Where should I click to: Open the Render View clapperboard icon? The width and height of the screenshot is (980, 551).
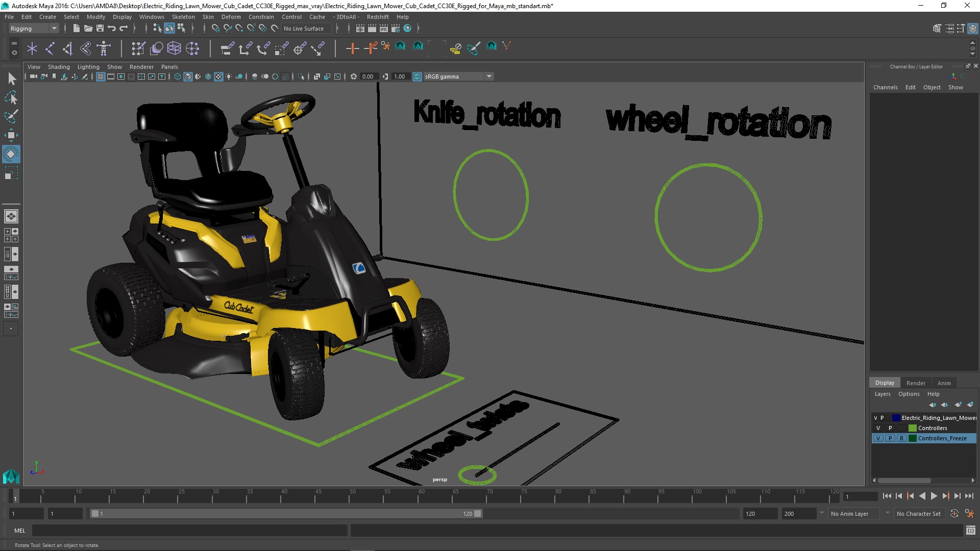360,29
